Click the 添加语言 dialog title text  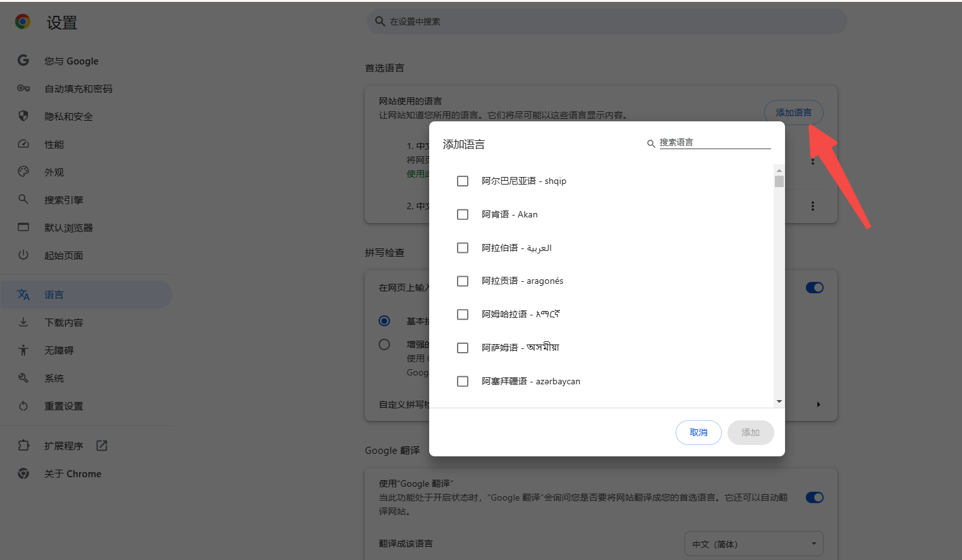point(464,144)
